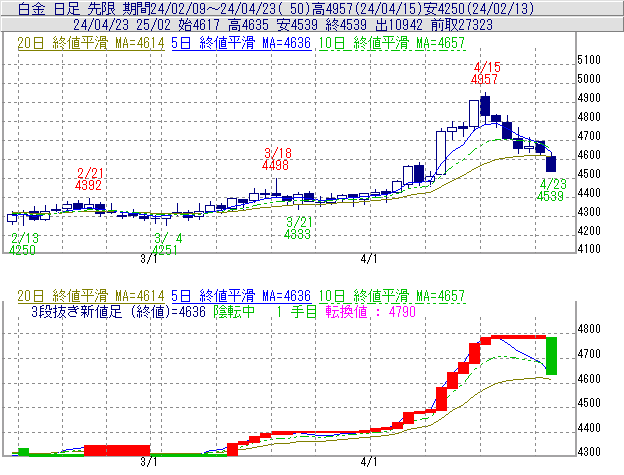Click the 高4635 daily high in header
The width and height of the screenshot is (624, 475).
248,25
